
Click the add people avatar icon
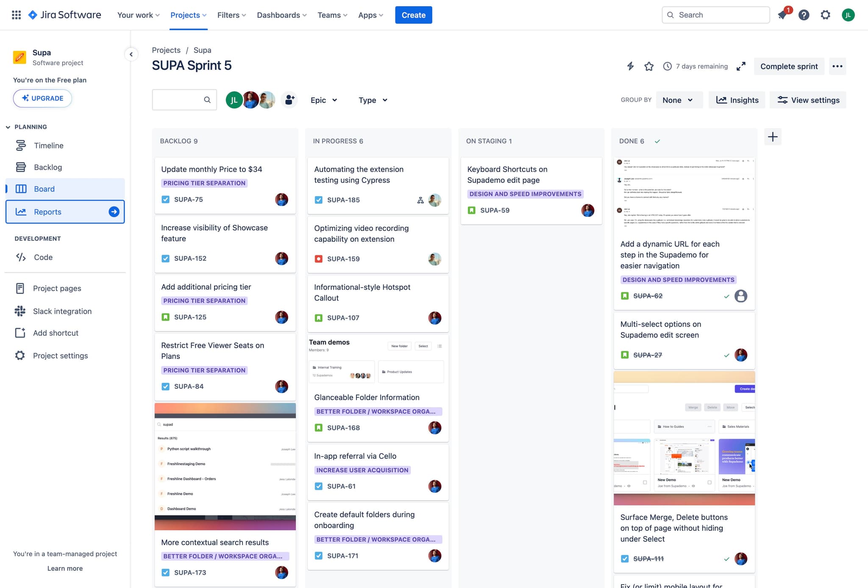[289, 100]
